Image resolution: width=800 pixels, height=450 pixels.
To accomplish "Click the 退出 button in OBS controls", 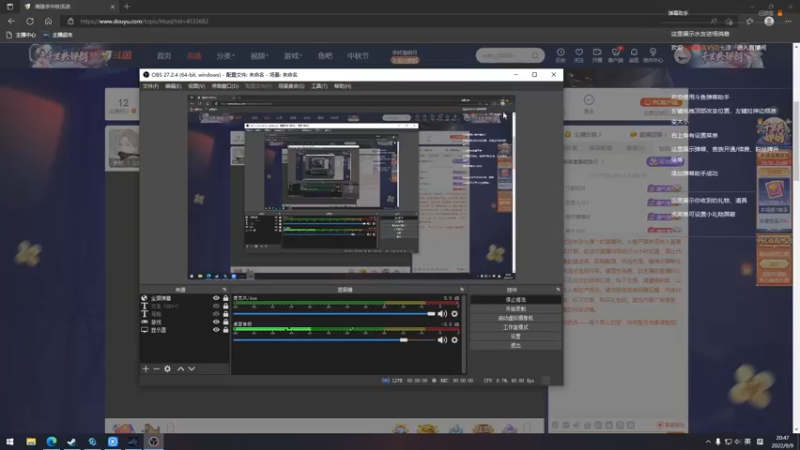I will click(x=515, y=346).
